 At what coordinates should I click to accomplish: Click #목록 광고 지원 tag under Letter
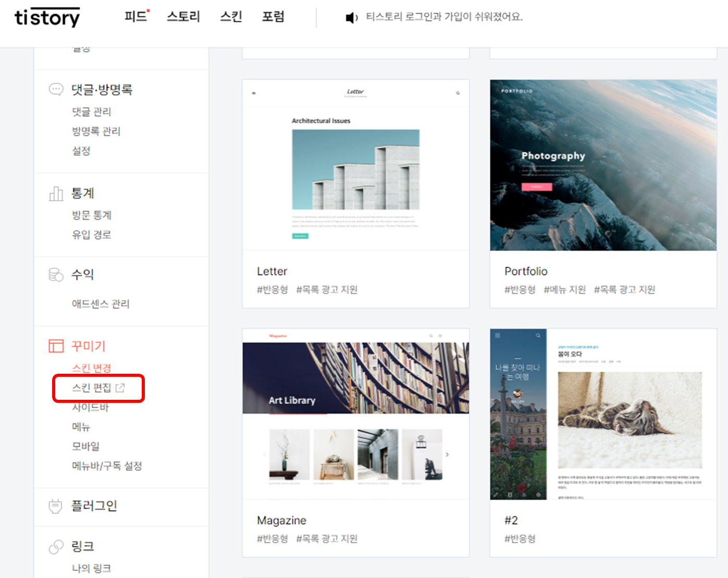[x=327, y=290]
